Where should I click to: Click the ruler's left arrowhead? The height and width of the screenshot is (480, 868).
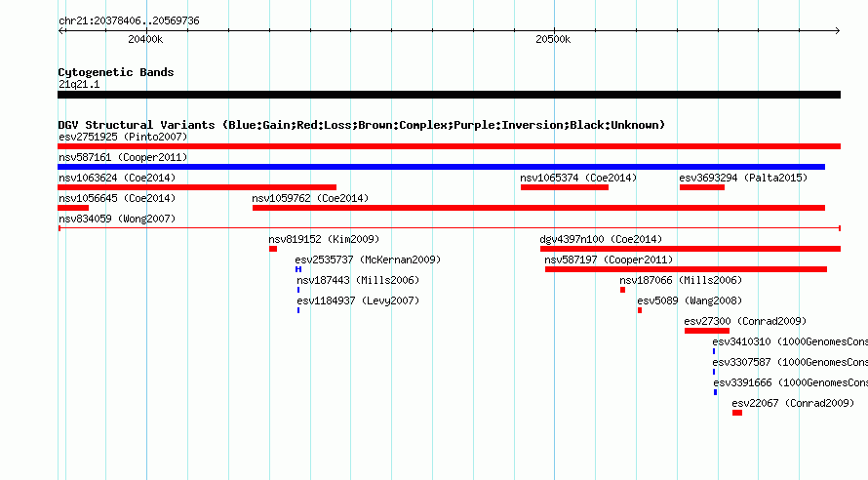[x=60, y=30]
